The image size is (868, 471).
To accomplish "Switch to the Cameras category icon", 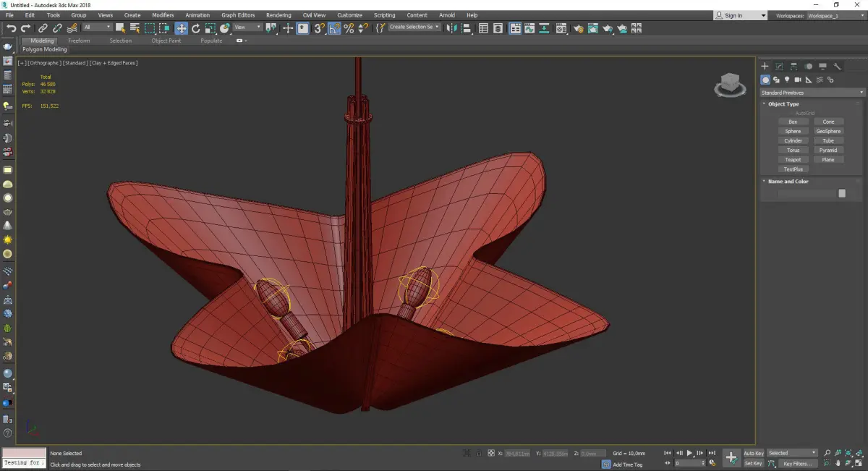I will click(x=798, y=80).
